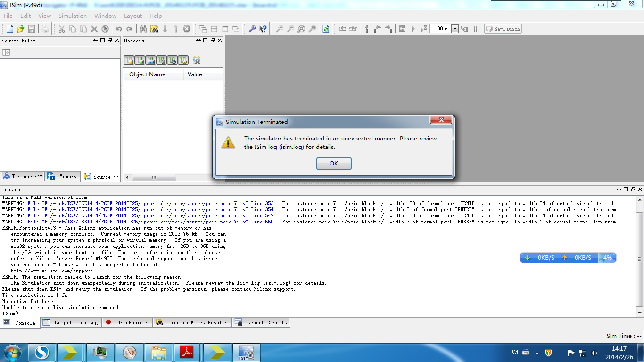
Task: Click the Value column header
Action: coord(203,74)
